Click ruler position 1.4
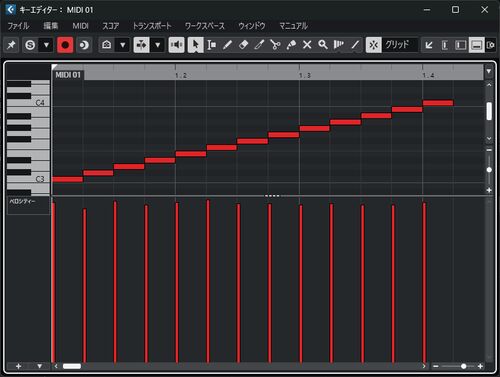The height and width of the screenshot is (377, 500). pos(428,76)
